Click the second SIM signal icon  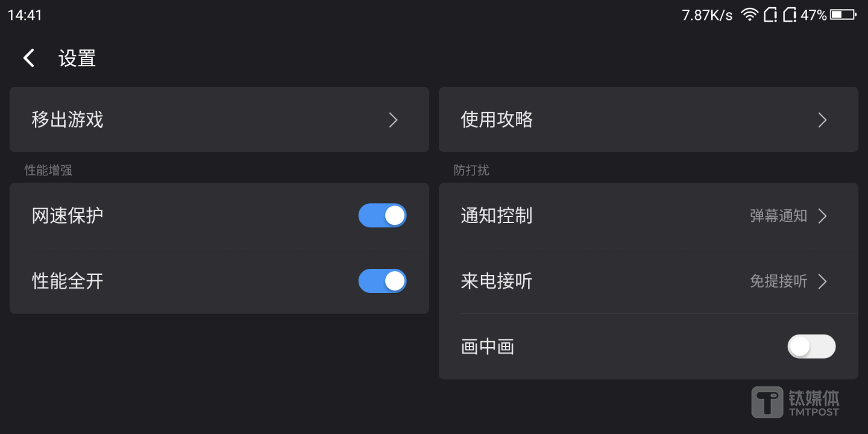coord(791,14)
